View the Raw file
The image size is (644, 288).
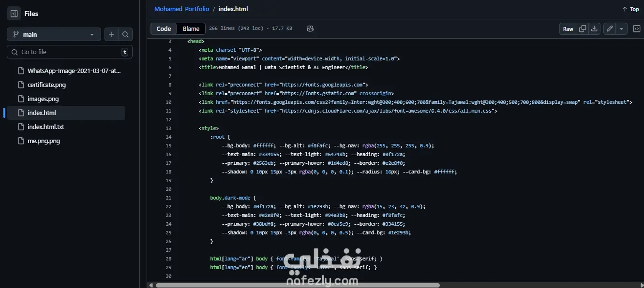pyautogui.click(x=568, y=29)
